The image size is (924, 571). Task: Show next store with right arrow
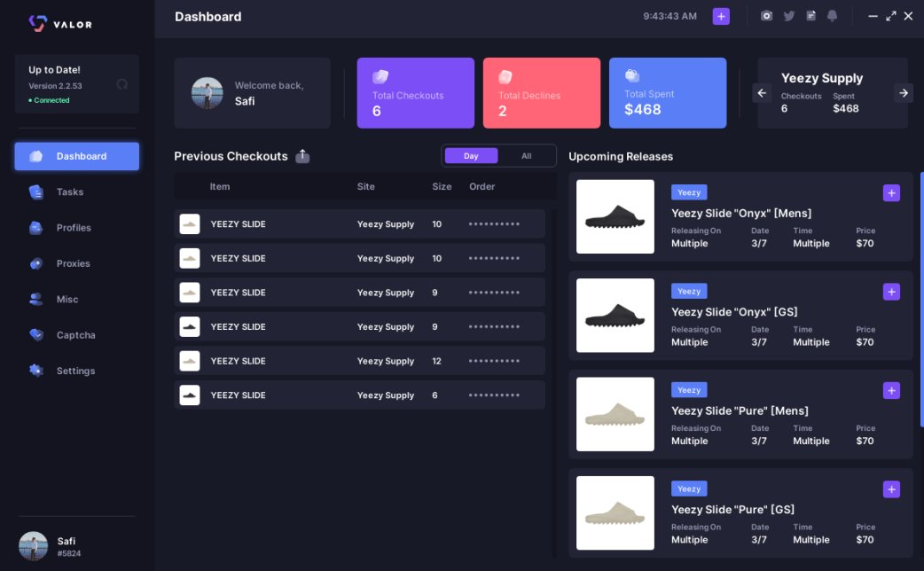pyautogui.click(x=904, y=93)
